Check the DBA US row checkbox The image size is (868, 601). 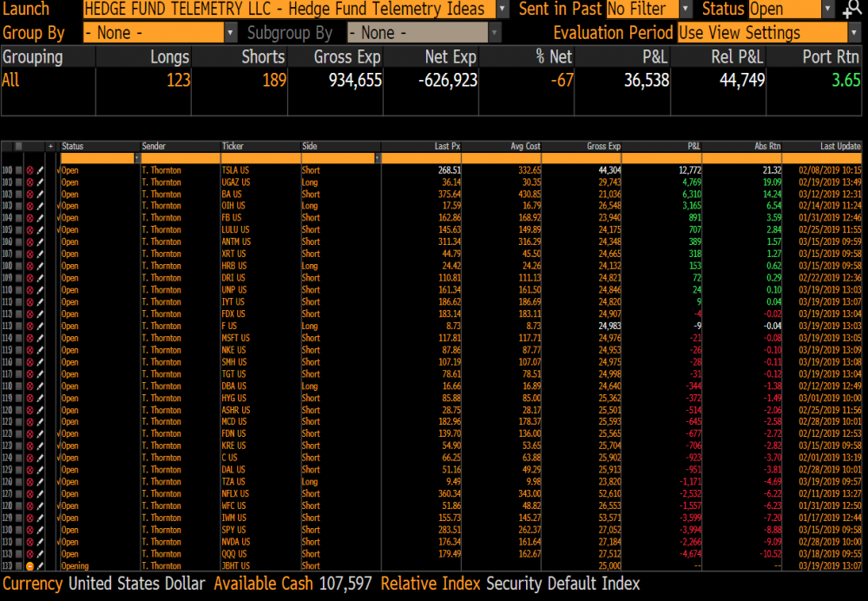(18, 386)
